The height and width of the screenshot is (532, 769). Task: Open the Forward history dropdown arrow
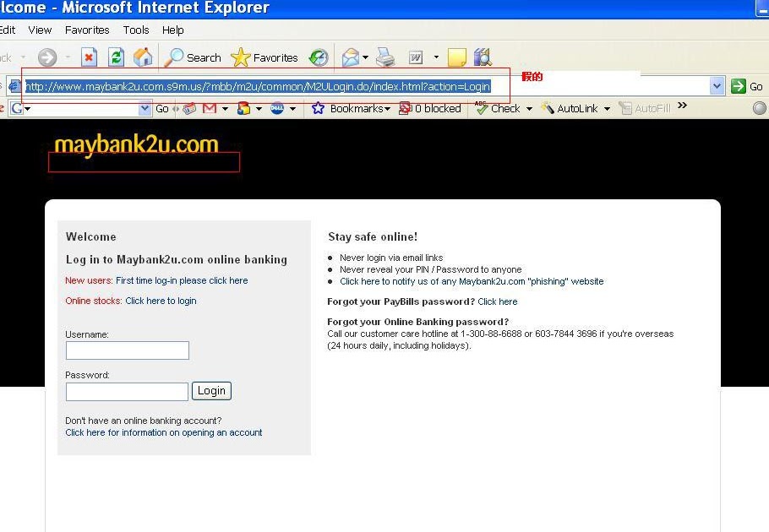(x=68, y=57)
